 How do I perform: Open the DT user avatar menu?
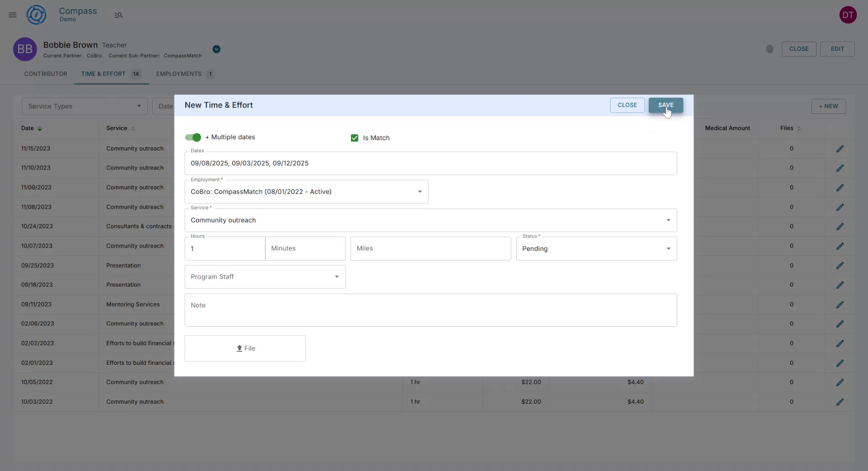848,14
